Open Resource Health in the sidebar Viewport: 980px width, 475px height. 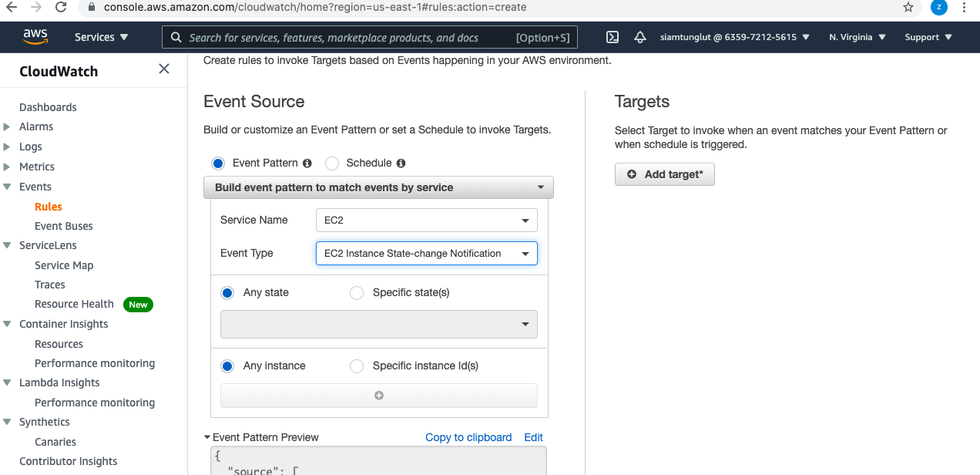pos(74,304)
